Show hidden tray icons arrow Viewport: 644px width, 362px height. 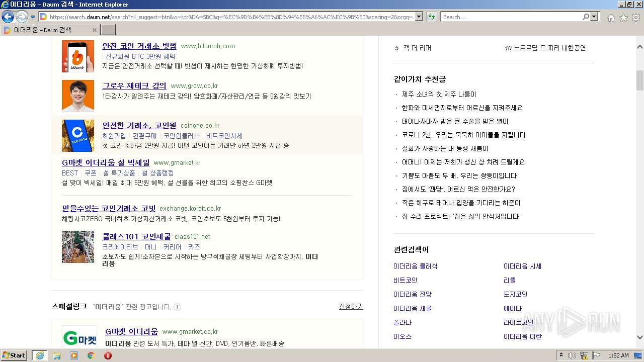click(x=561, y=355)
